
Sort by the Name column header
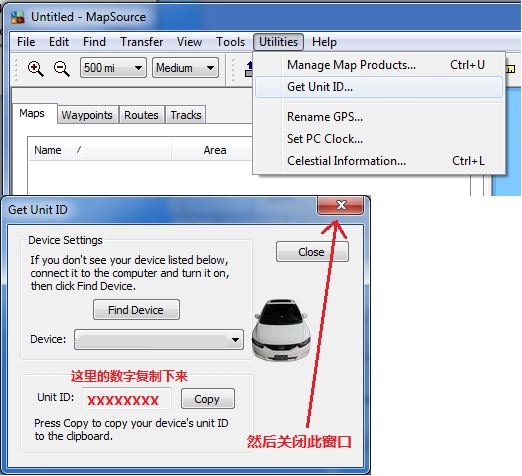pyautogui.click(x=100, y=150)
